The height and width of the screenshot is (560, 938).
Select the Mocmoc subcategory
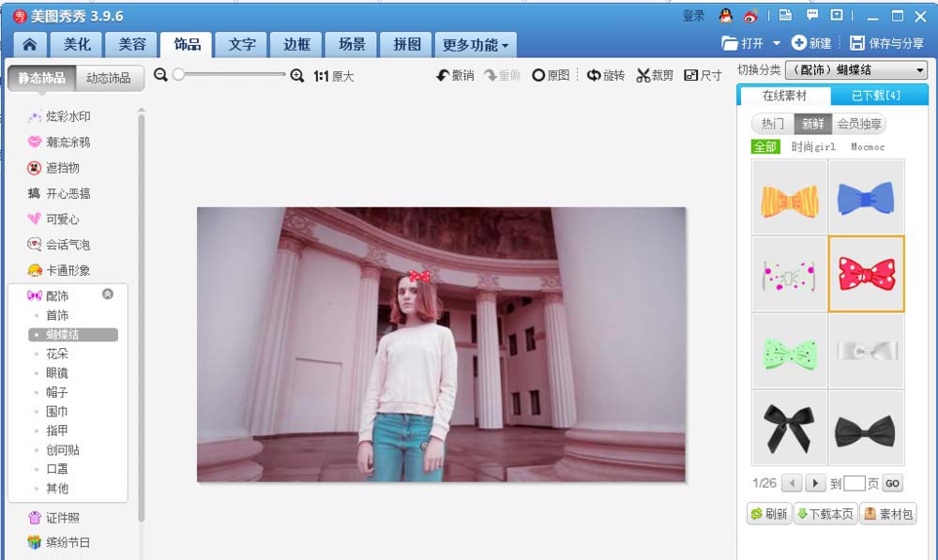(x=868, y=146)
